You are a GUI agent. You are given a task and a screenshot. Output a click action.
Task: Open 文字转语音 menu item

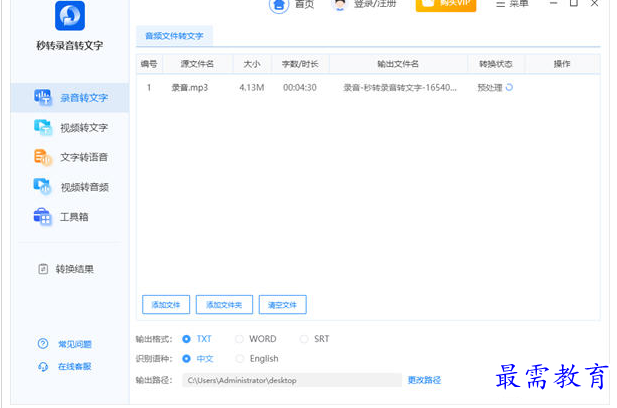(x=84, y=157)
